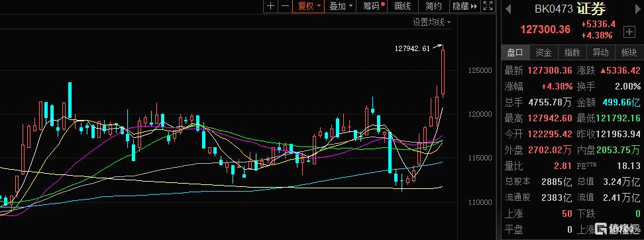Toggle fullscreen chart view icon

tap(488, 6)
